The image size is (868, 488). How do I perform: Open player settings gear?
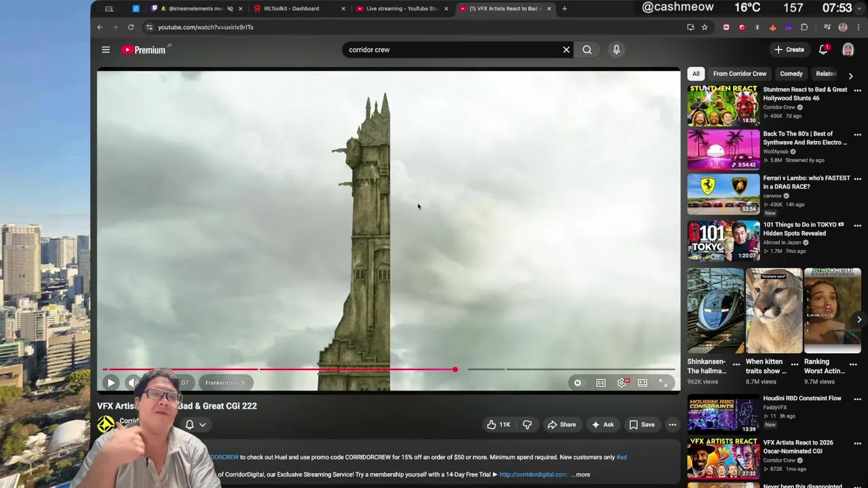tap(622, 383)
